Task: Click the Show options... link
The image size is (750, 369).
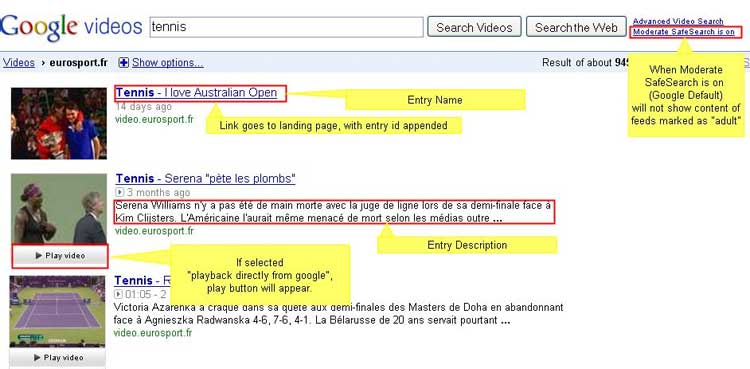Action: (167, 63)
